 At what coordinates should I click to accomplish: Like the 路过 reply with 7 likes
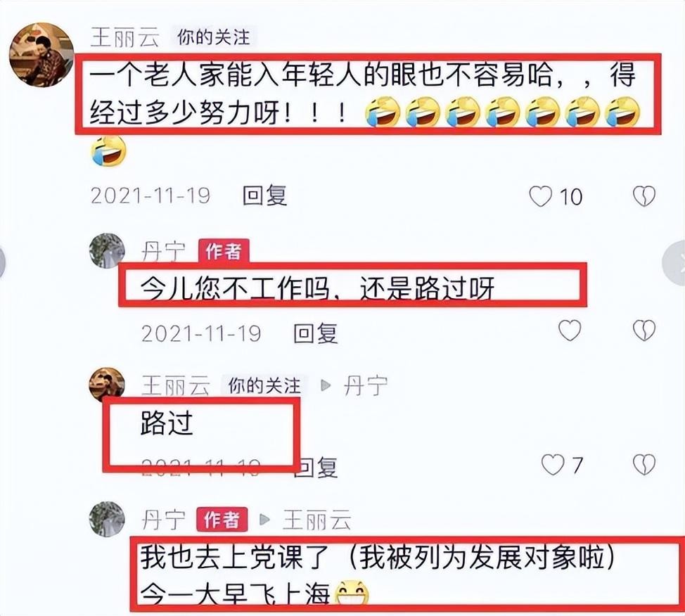(x=553, y=464)
